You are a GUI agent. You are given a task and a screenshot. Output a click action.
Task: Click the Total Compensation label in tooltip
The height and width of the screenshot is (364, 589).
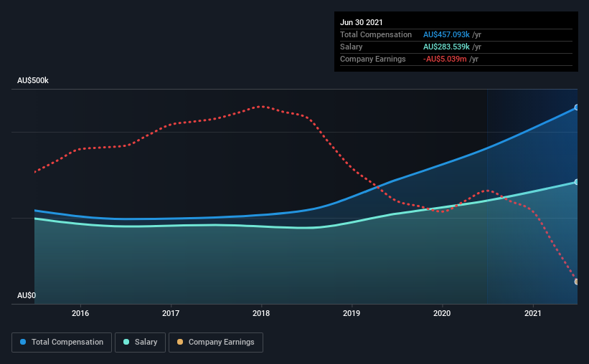376,34
